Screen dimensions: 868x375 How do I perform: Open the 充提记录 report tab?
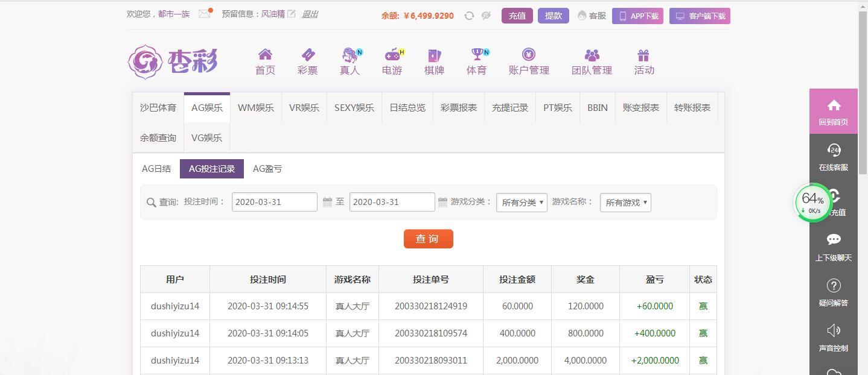(509, 107)
